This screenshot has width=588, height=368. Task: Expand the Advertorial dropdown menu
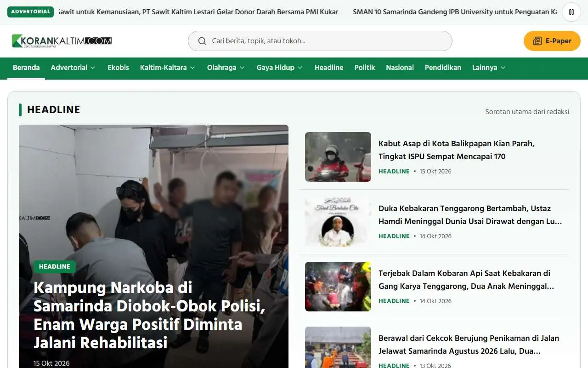click(73, 68)
